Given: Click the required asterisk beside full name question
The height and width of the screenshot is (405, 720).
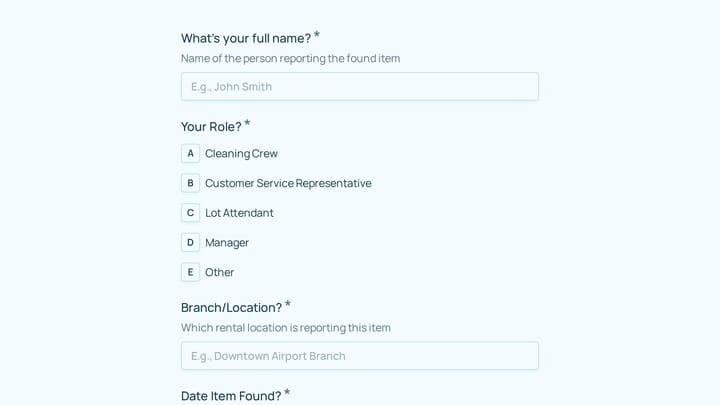Looking at the screenshot, I should click(317, 35).
